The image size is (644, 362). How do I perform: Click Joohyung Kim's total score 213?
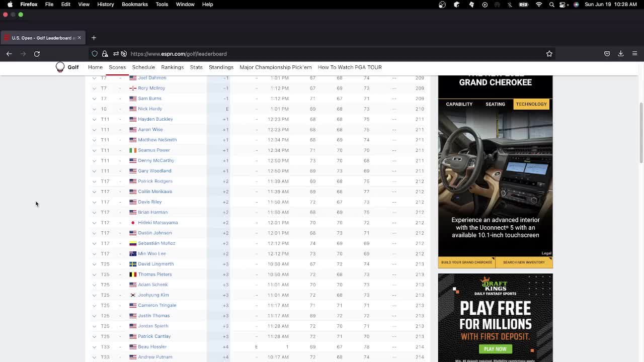pos(420,295)
